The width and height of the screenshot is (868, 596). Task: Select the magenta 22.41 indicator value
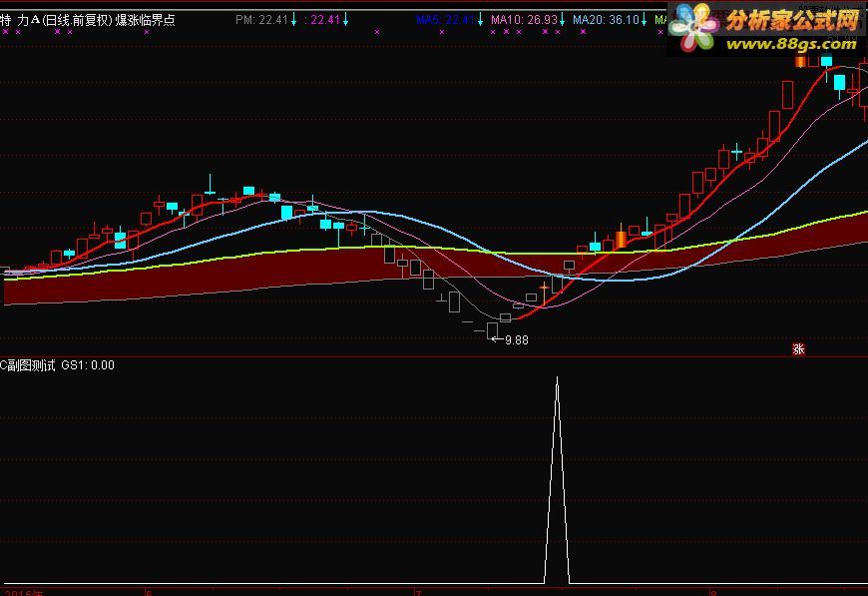click(325, 20)
